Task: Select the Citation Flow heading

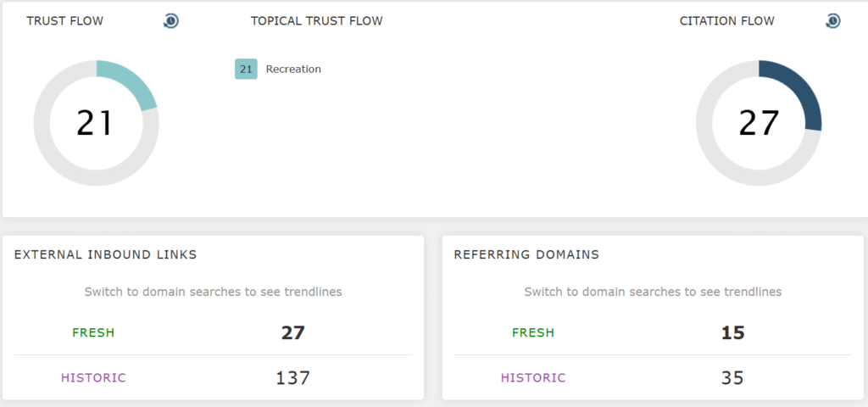Action: coord(727,21)
